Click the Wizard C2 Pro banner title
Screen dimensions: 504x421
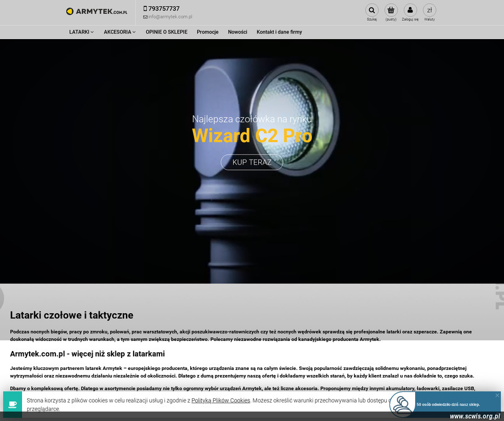pyautogui.click(x=252, y=136)
